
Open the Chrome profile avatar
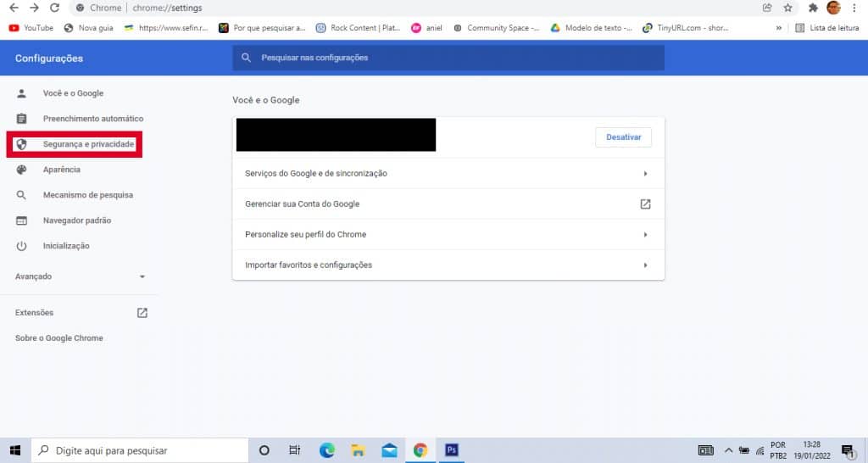coord(833,8)
